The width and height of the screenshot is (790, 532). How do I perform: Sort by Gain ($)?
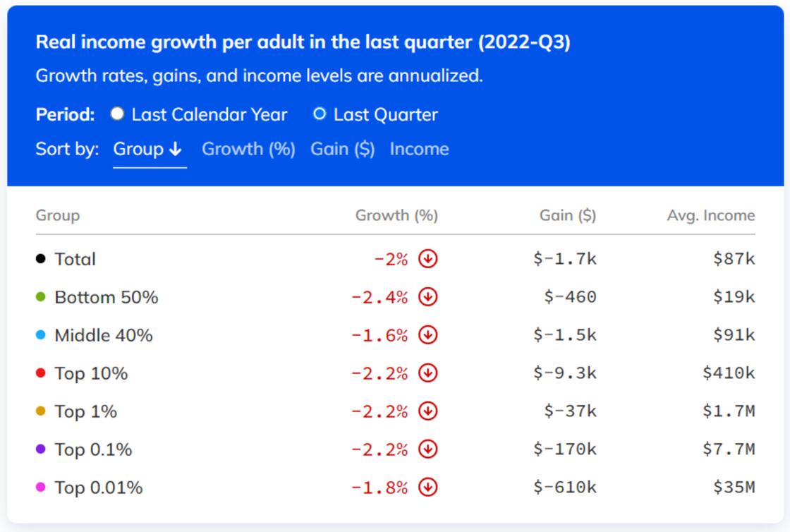342,149
